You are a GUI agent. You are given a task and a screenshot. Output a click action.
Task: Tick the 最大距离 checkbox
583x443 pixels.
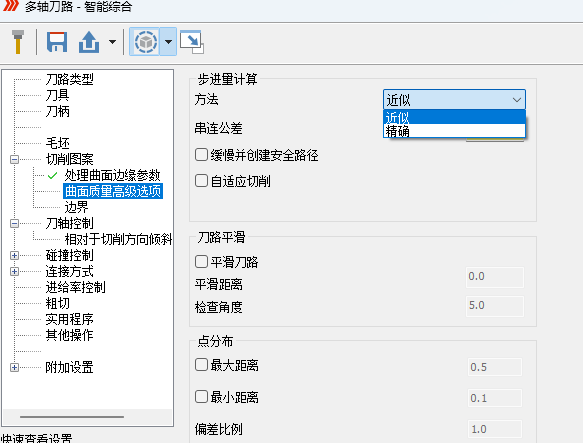tap(201, 365)
